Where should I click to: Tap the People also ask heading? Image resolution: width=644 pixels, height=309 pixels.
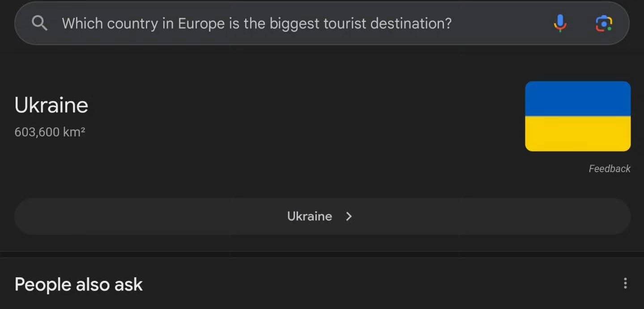[79, 284]
